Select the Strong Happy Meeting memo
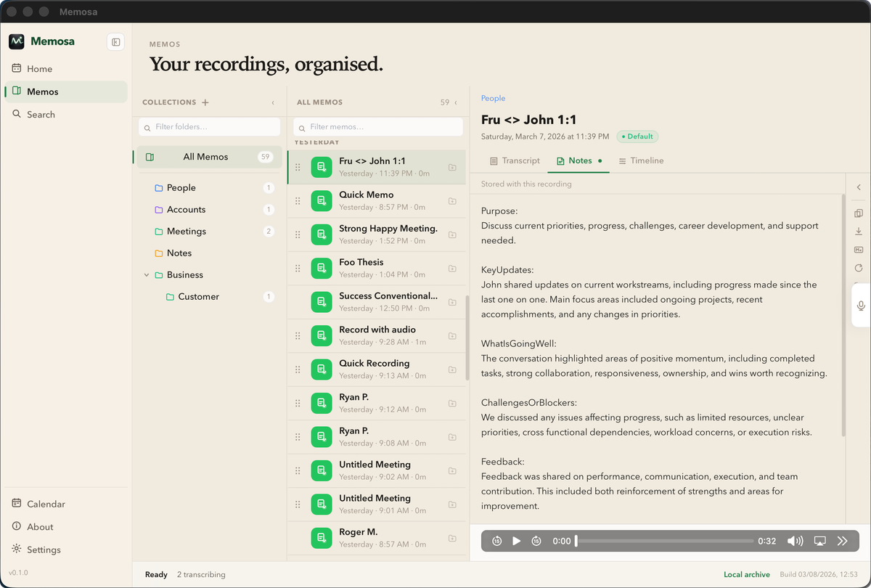 pos(377,234)
